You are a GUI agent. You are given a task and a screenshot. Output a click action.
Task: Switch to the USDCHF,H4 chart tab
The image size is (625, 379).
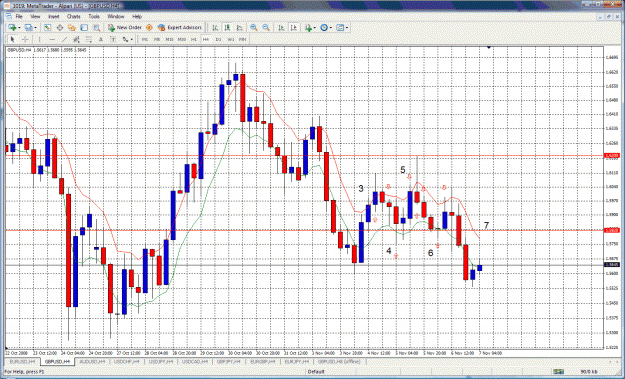pyautogui.click(x=126, y=362)
